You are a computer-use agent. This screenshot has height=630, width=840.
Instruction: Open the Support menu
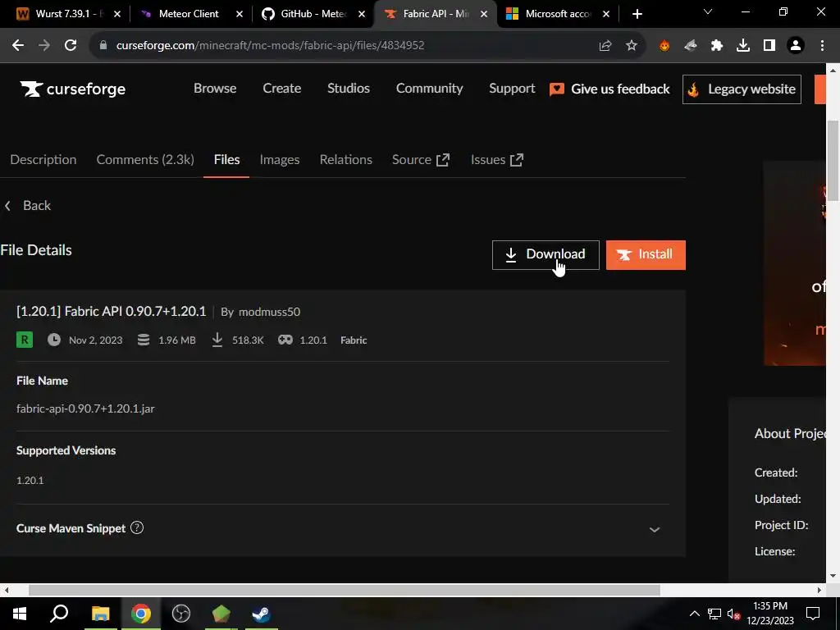click(x=512, y=89)
